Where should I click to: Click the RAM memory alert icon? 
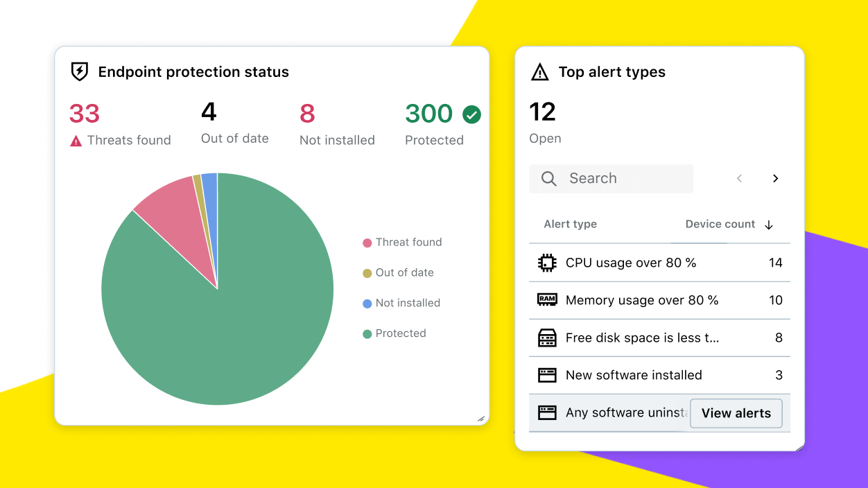click(x=547, y=300)
